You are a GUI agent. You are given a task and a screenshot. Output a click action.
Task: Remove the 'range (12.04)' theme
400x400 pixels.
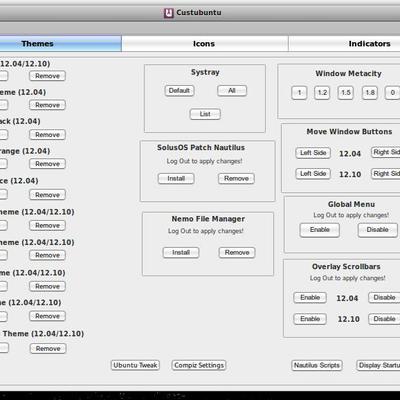pos(47,164)
